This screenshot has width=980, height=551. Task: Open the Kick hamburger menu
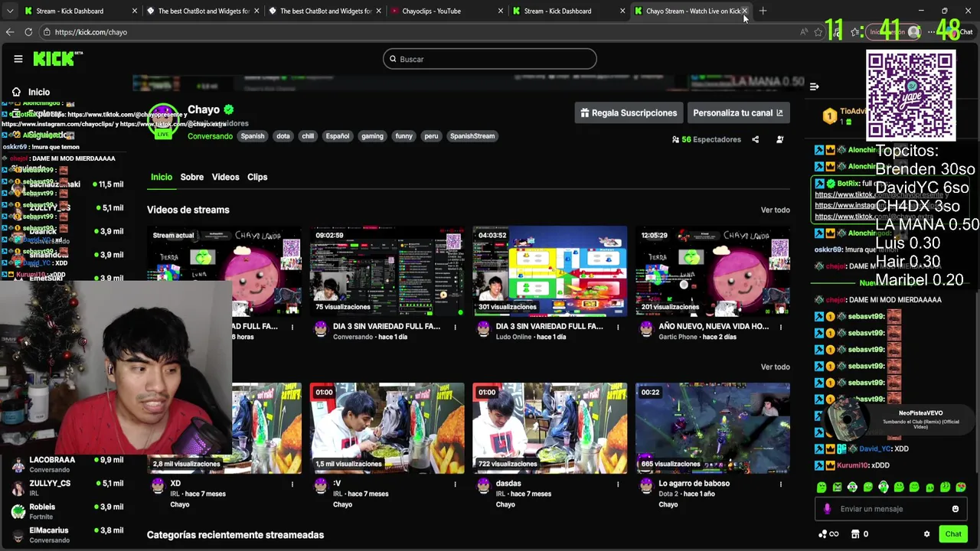(x=18, y=59)
